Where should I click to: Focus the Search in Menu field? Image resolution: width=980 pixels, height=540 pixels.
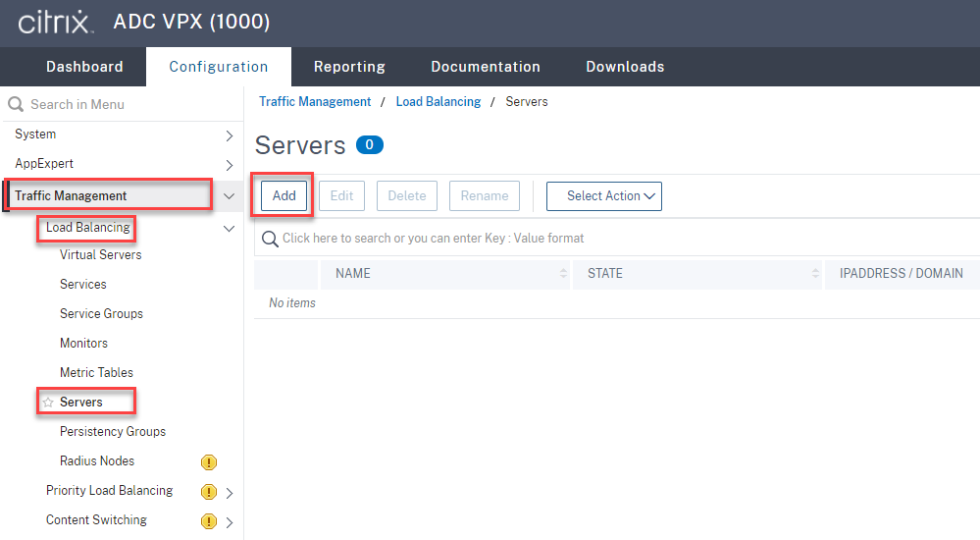[122, 104]
